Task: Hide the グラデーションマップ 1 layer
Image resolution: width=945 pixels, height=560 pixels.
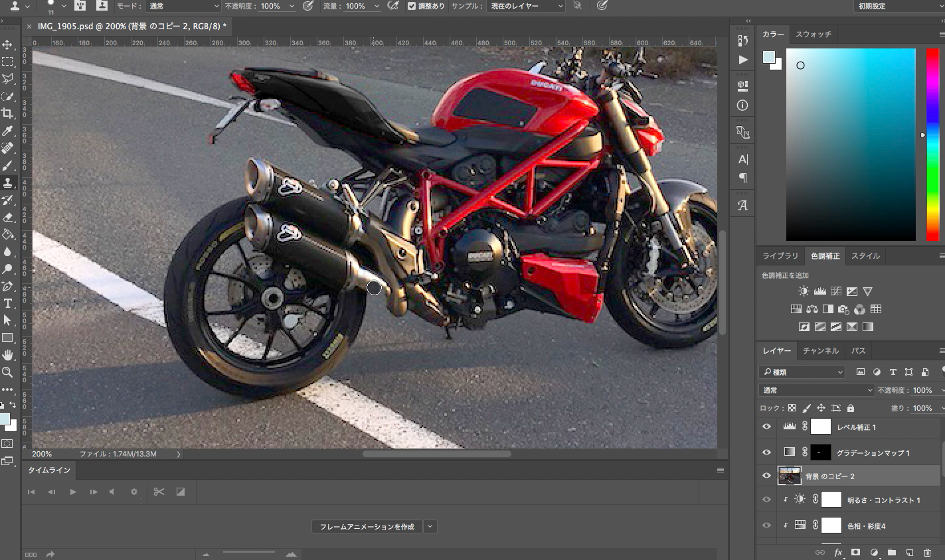Action: 766,452
